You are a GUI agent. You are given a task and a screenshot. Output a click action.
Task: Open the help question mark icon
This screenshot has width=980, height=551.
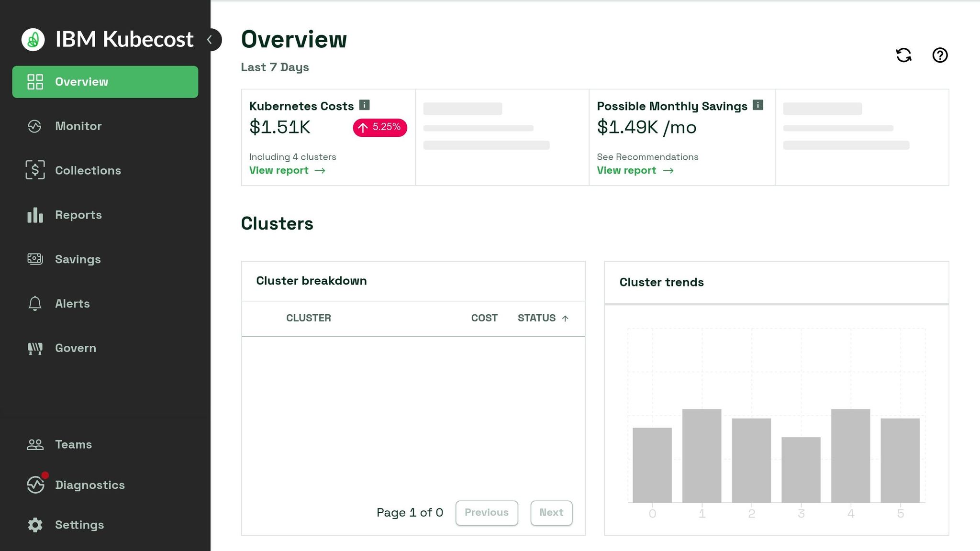[940, 55]
